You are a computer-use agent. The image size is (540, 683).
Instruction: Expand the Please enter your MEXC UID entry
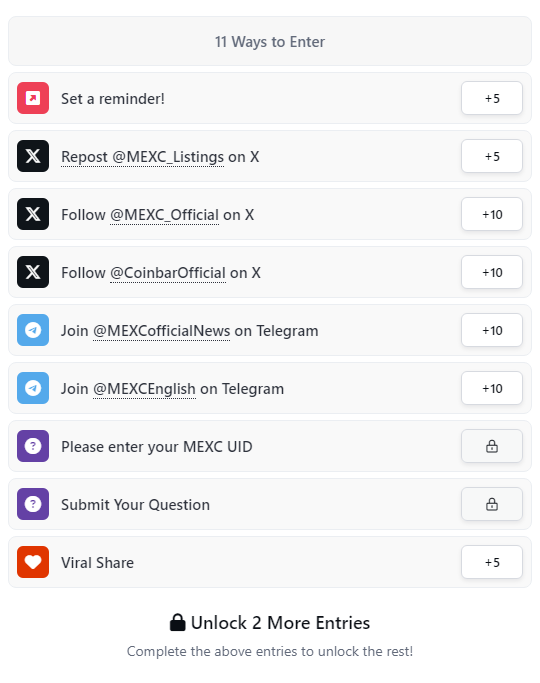pyautogui.click(x=270, y=446)
